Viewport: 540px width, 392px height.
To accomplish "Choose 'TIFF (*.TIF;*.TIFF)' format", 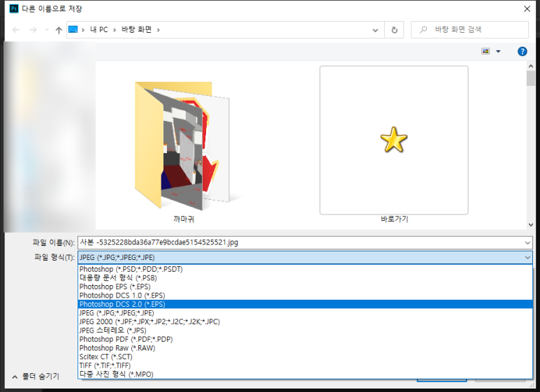I will 305,366.
